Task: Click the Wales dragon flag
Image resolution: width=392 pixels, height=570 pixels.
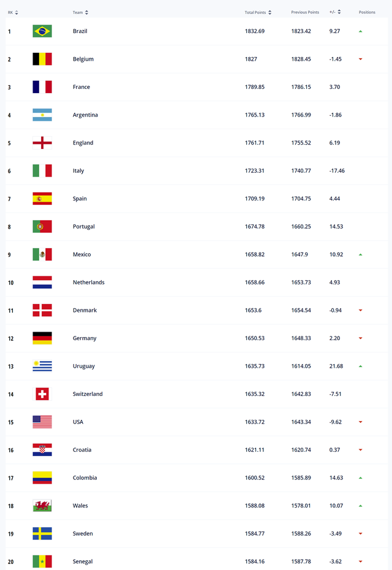Action: pos(42,506)
